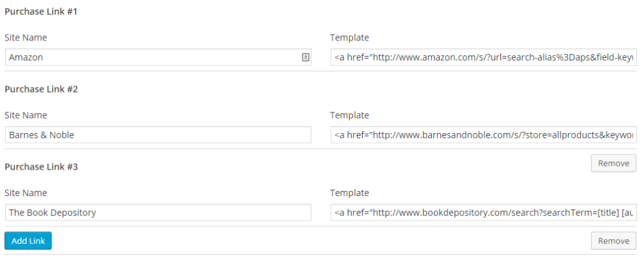Select the bookdepository.com template field

click(484, 213)
